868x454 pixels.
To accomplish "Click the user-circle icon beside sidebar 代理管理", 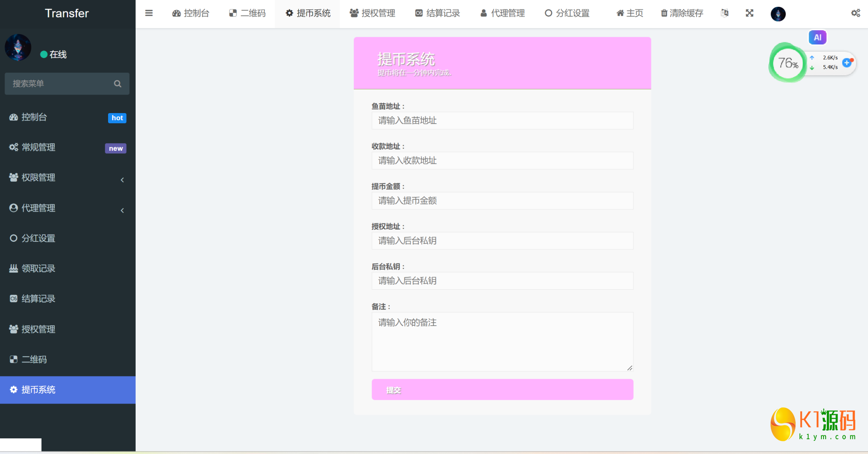I will tap(14, 208).
